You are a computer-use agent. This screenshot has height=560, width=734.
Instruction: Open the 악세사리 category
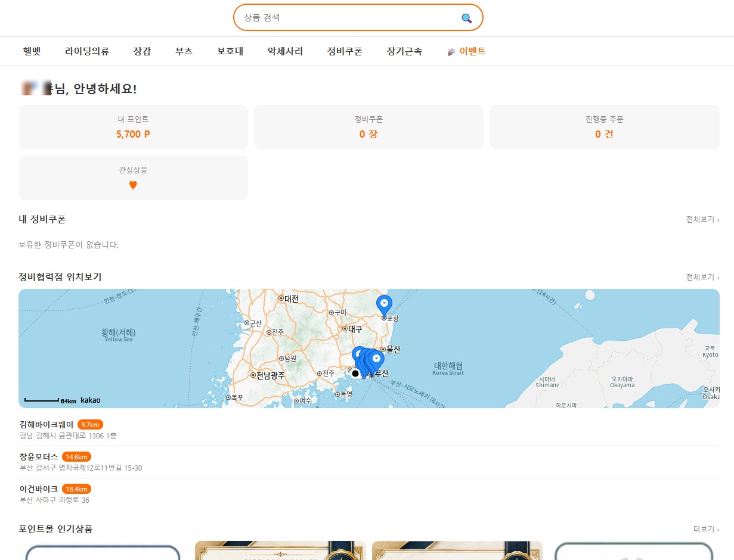(285, 51)
